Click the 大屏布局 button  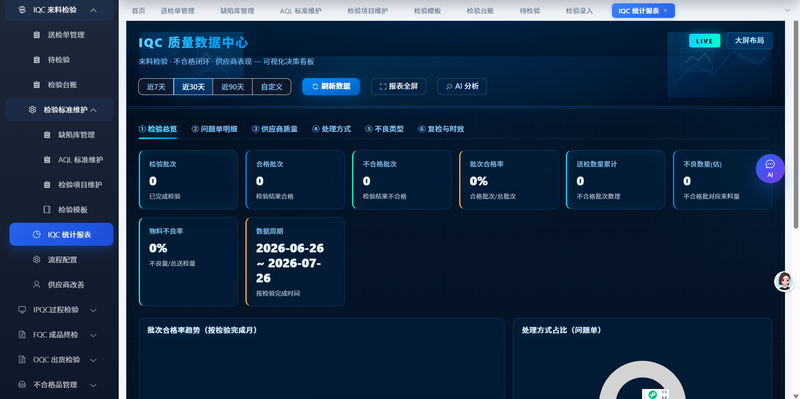point(749,41)
